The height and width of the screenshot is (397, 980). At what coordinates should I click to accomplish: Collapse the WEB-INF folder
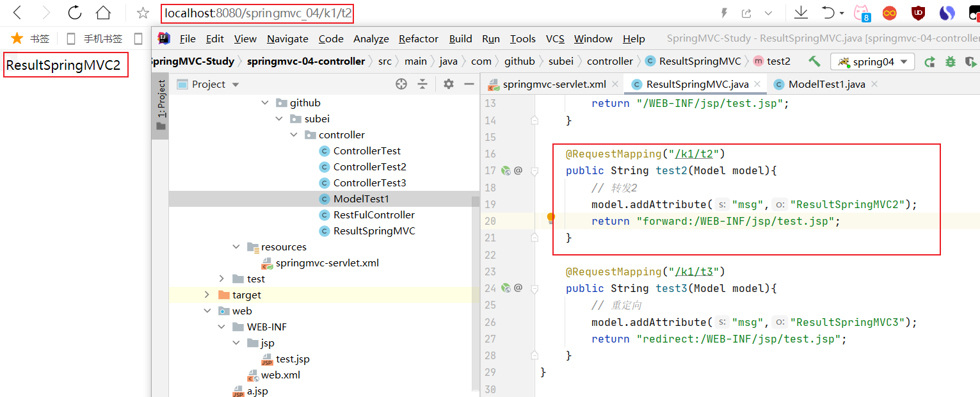221,327
